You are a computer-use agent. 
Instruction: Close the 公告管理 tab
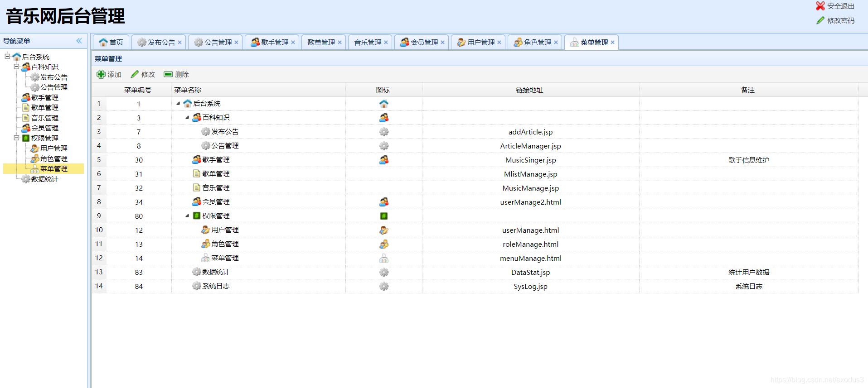(x=236, y=42)
